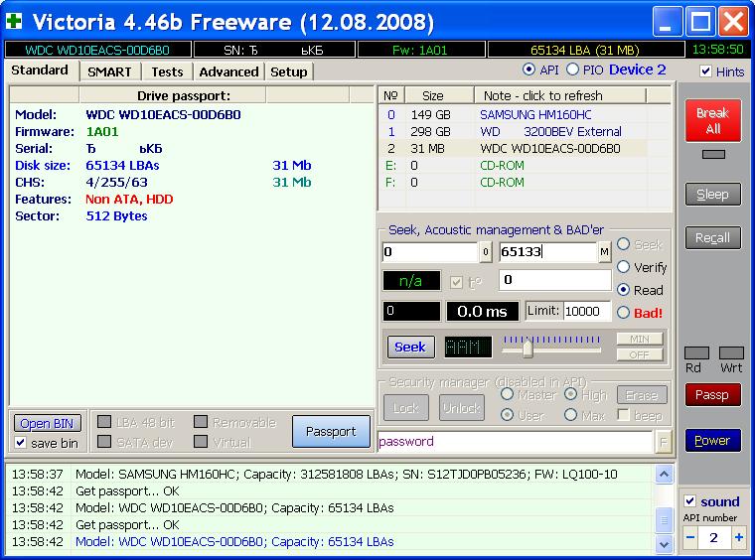Screen dimensions: 755x560
Task: Click the red Passp button
Action: click(712, 395)
